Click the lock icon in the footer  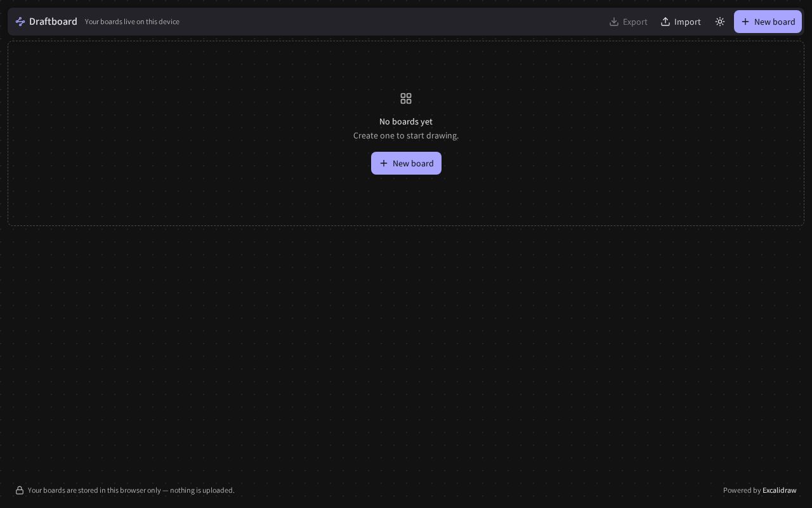[20, 490]
